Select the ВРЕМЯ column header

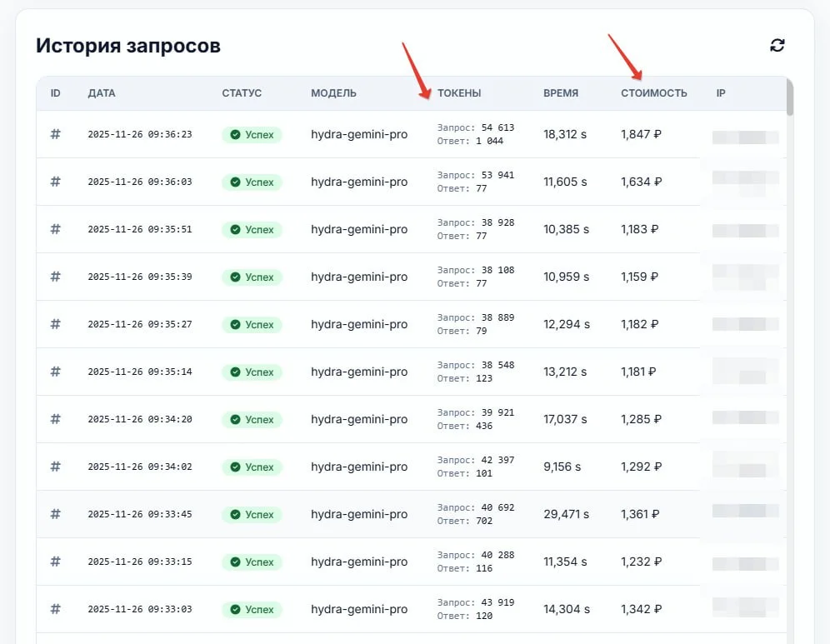click(x=560, y=93)
